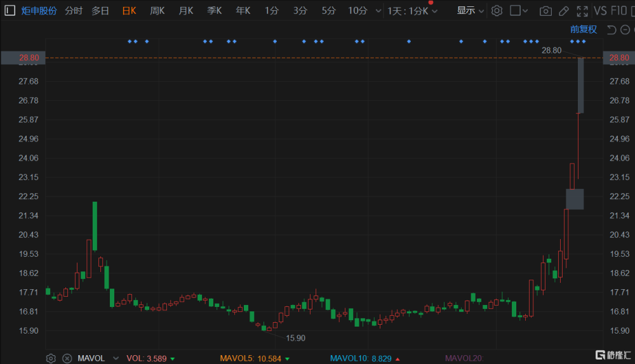Viewport: 635px width, 364px height.
Task: Remove the MAVOL indicator with X icon
Action: [x=67, y=358]
